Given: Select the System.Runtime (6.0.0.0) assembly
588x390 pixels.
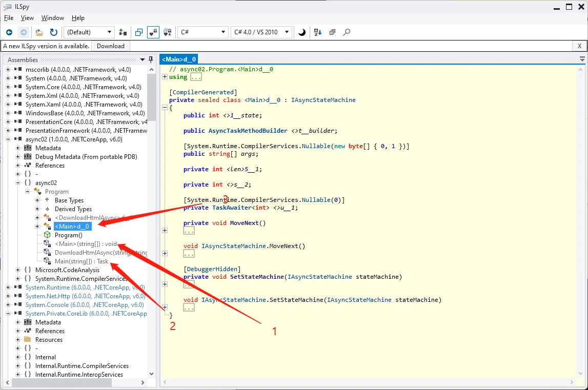Looking at the screenshot, I should pos(85,288).
